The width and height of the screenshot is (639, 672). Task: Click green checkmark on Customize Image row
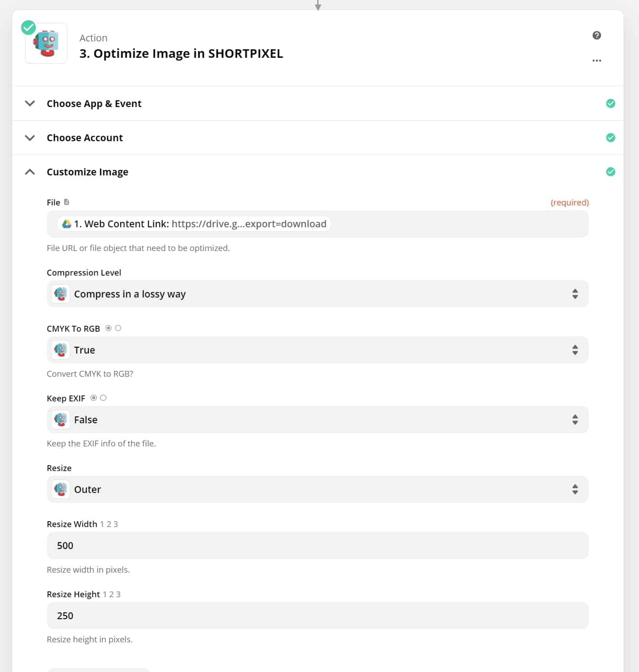[610, 172]
